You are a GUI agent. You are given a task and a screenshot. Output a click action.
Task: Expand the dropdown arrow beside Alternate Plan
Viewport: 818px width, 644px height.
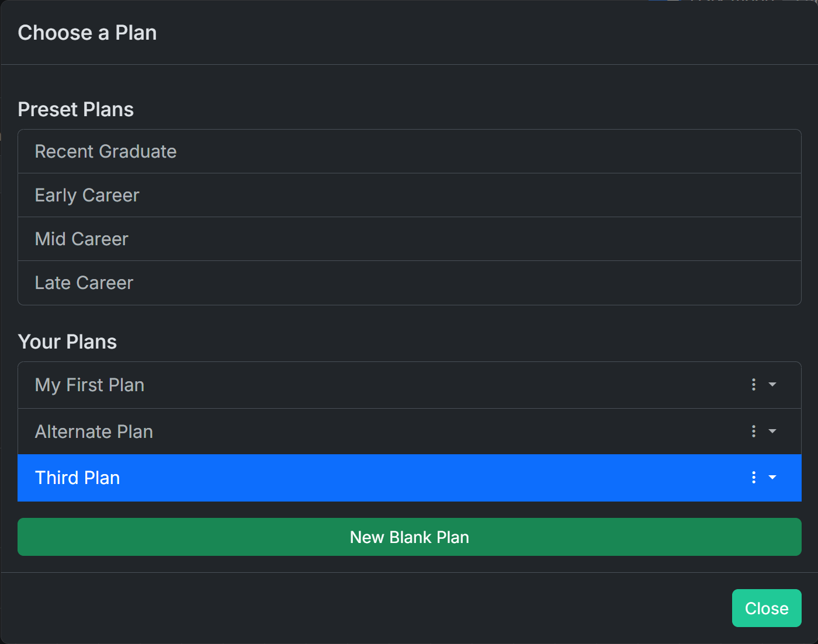772,431
